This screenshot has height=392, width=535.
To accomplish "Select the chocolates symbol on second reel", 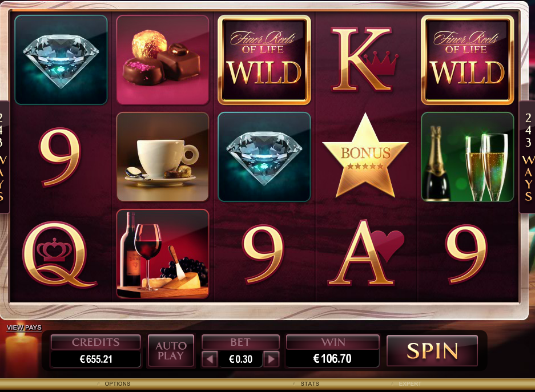I will (163, 60).
